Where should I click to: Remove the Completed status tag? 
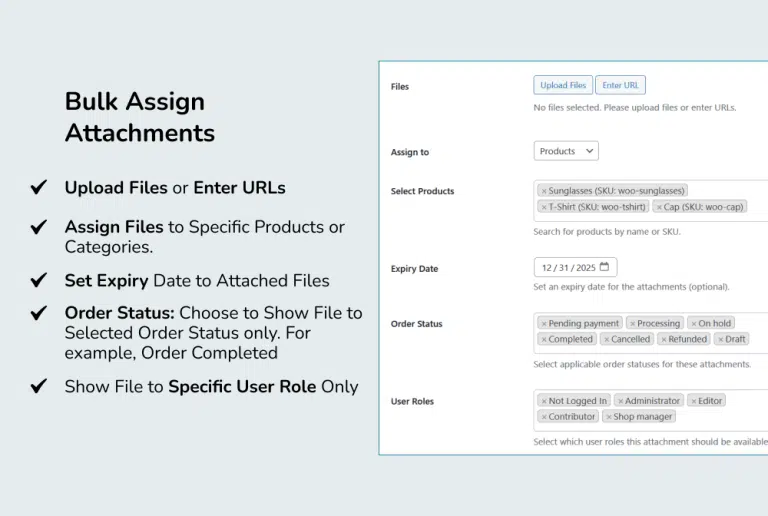[x=544, y=340]
